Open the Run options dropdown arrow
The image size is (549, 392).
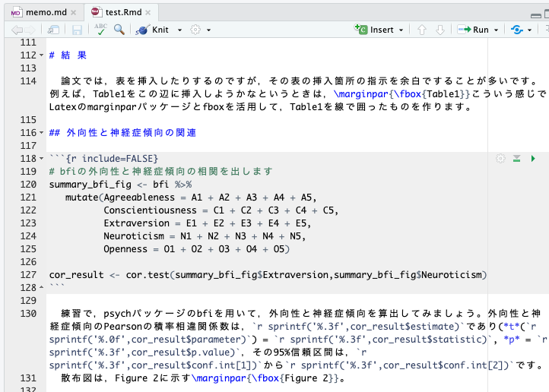tap(496, 30)
